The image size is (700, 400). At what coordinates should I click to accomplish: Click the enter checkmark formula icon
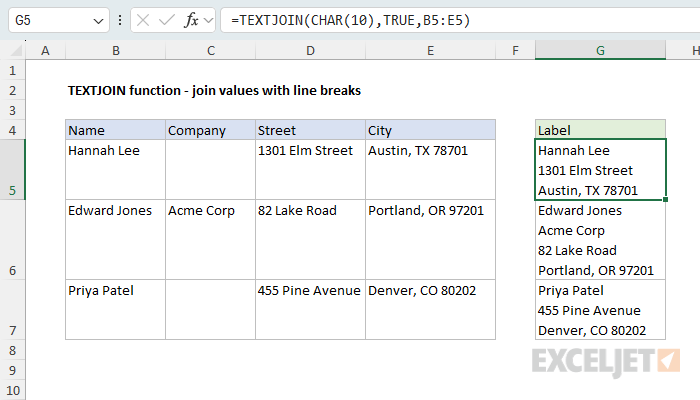tap(167, 20)
